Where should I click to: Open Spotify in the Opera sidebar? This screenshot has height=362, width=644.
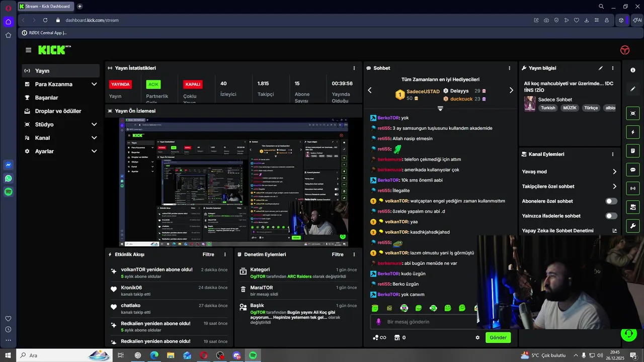pyautogui.click(x=8, y=192)
